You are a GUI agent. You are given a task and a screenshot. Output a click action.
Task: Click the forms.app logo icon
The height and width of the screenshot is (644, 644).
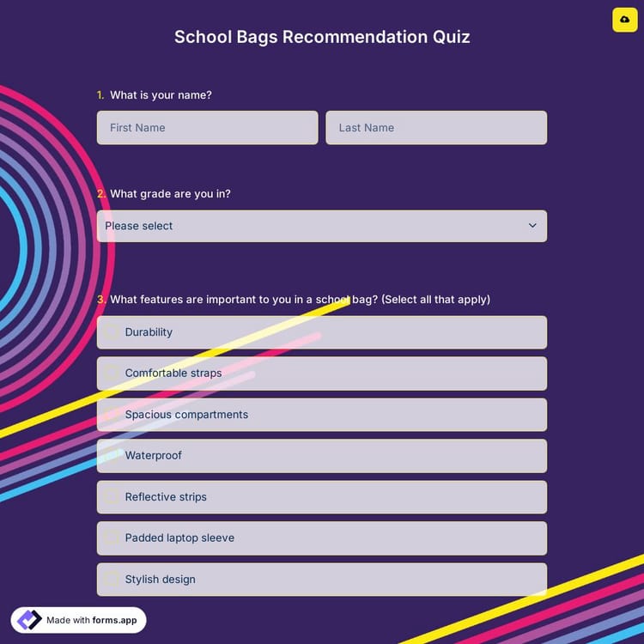tap(29, 620)
